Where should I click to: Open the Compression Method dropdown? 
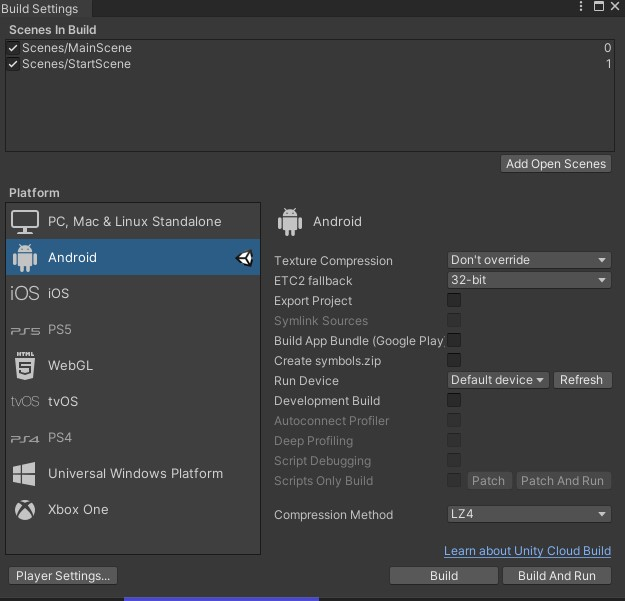point(529,514)
